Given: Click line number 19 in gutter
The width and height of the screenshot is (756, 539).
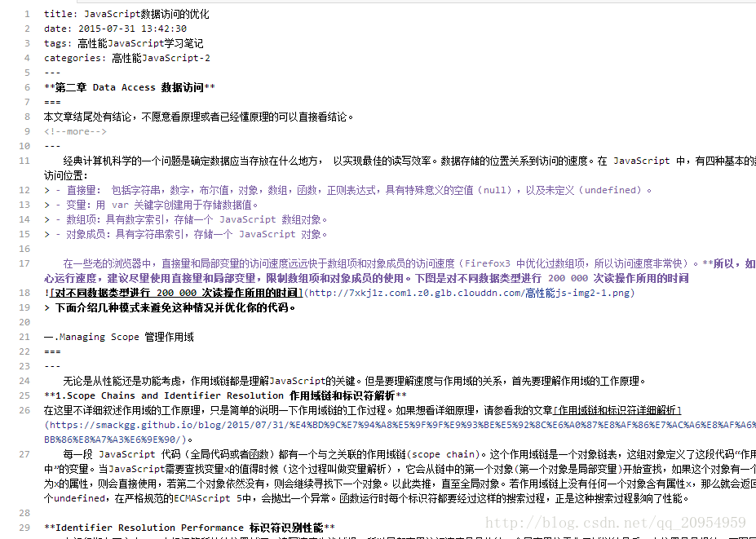Looking at the screenshot, I should pyautogui.click(x=24, y=307).
